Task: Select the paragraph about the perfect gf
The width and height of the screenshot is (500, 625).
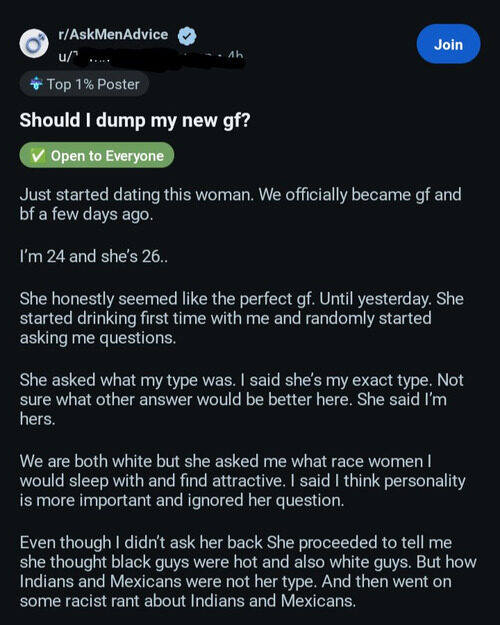Action: click(242, 318)
